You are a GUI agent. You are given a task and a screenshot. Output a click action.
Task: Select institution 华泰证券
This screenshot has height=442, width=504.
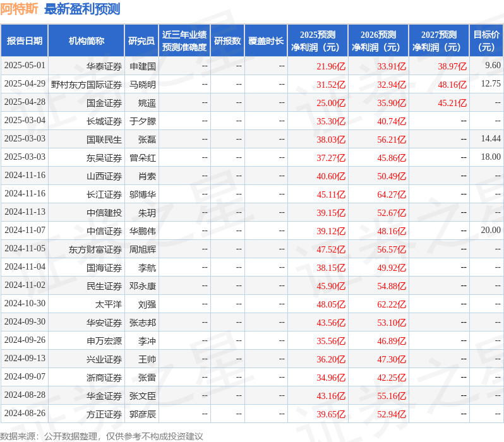click(104, 66)
